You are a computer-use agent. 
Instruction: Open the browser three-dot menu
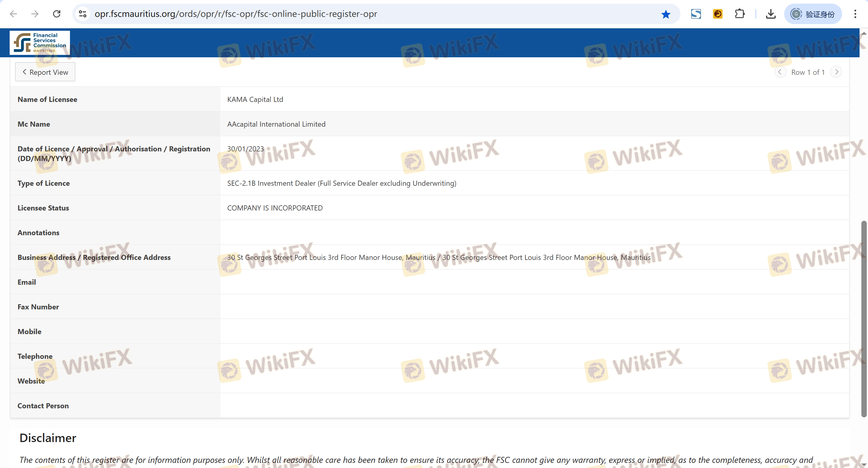[855, 14]
